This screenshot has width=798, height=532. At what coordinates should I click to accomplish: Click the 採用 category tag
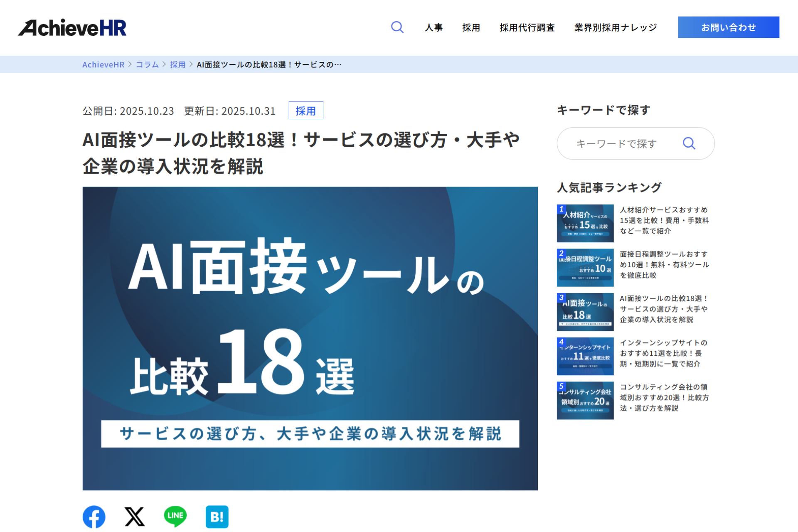[305, 111]
